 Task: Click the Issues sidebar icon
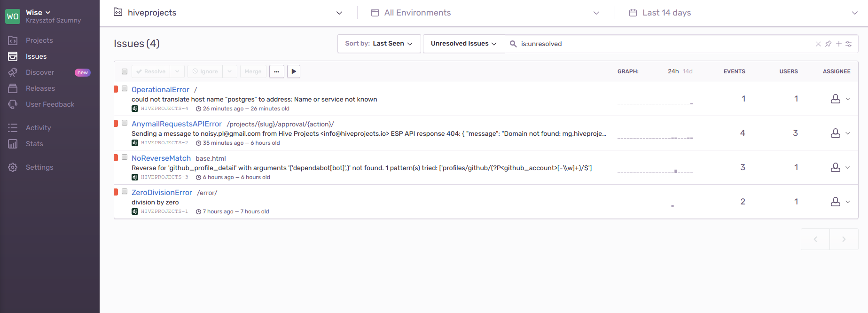(13, 56)
